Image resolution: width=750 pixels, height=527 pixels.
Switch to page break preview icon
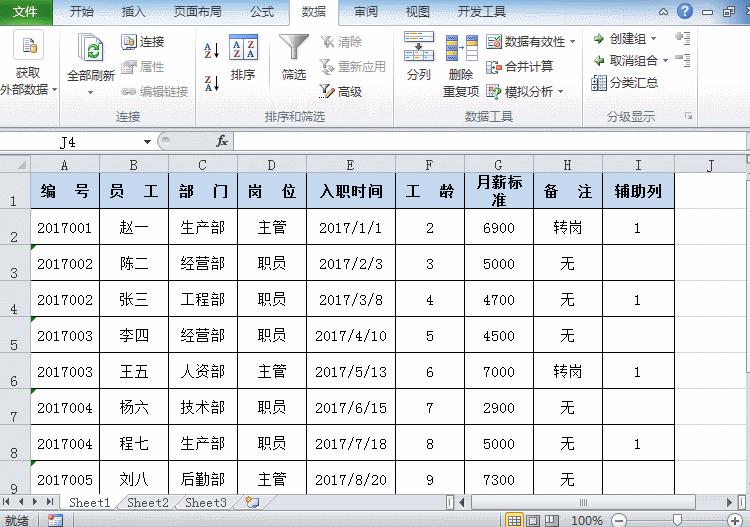pyautogui.click(x=551, y=520)
